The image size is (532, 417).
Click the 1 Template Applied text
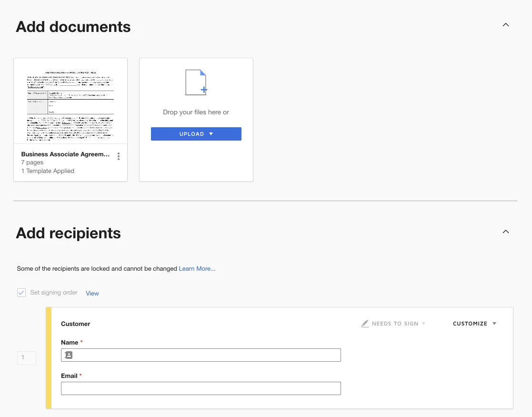tap(48, 171)
